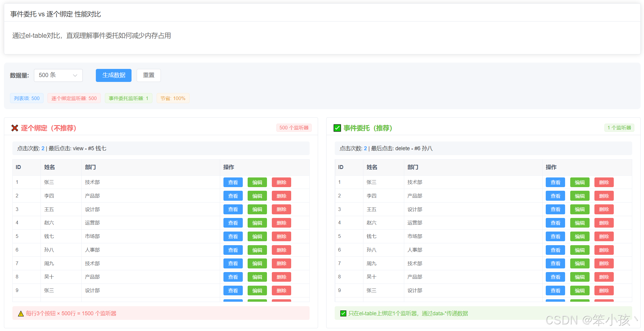This screenshot has width=644, height=331.
Task: Delete row 6 孙八 in right table
Action: [x=604, y=250]
